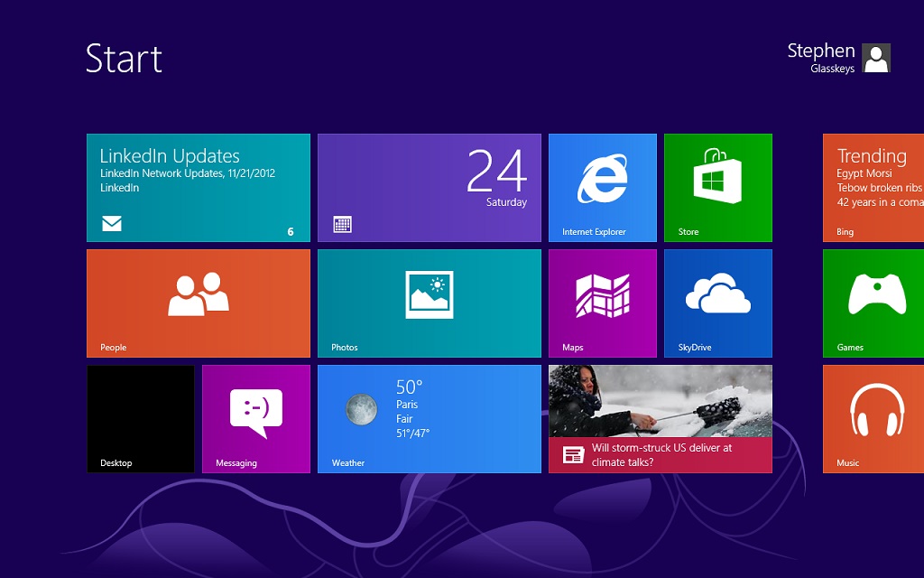Viewport: 924px width, 578px height.
Task: Click the Paris 50° weather reading
Action: [409, 388]
